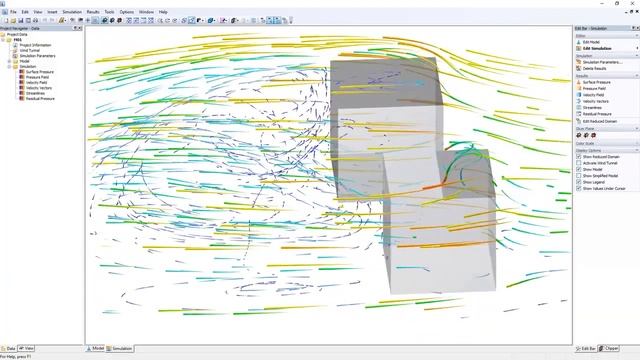Open the Results menu

pyautogui.click(x=93, y=12)
